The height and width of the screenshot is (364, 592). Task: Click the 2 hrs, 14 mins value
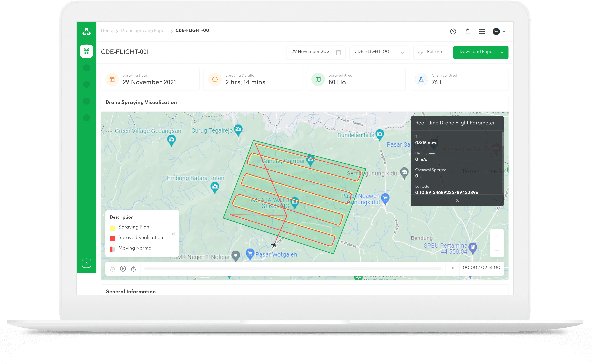point(245,82)
